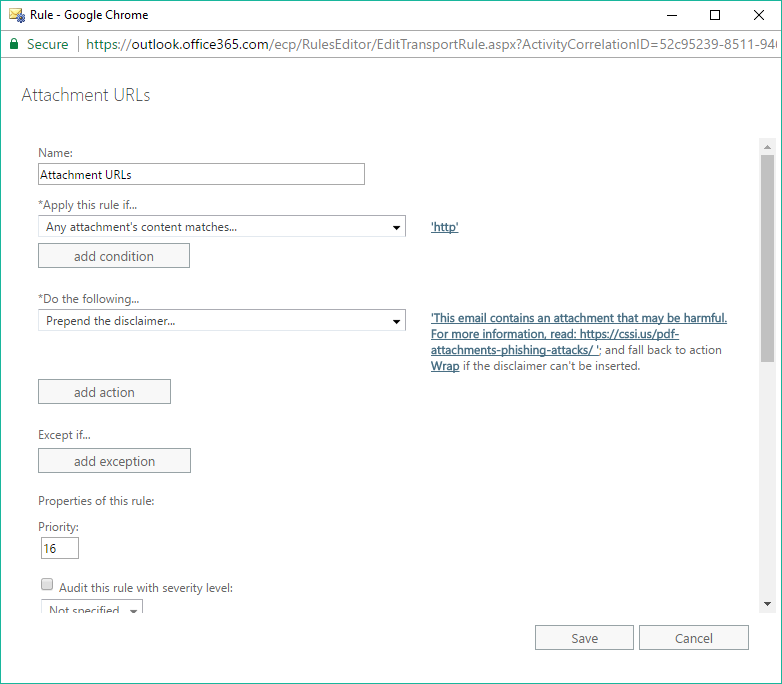Viewport: 782px width, 684px height.
Task: Click the vertical scrollbar thumb
Action: 767,256
